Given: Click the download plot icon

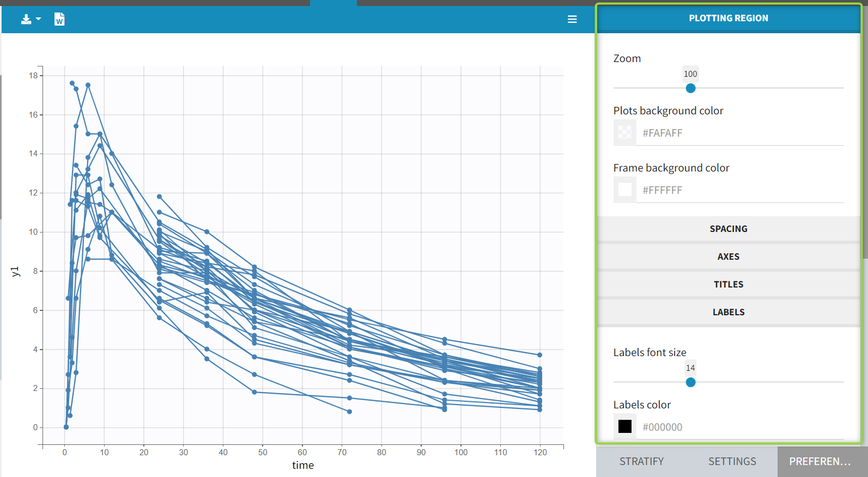Looking at the screenshot, I should coord(26,20).
